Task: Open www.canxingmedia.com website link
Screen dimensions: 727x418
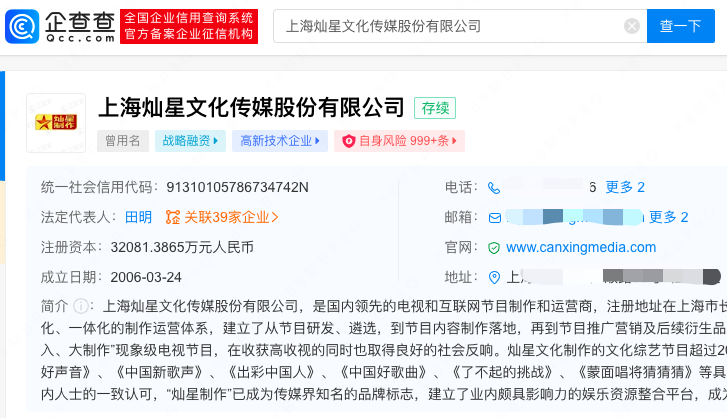Action: pyautogui.click(x=581, y=247)
